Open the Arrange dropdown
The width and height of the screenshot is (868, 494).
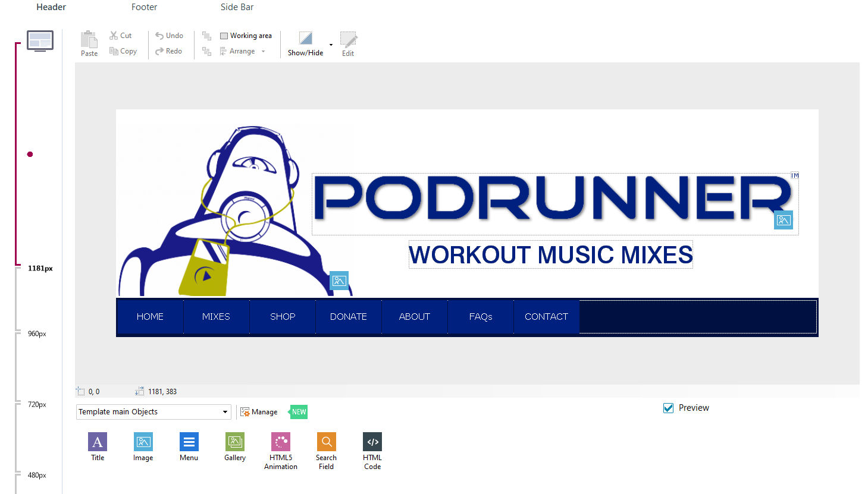[x=243, y=51]
